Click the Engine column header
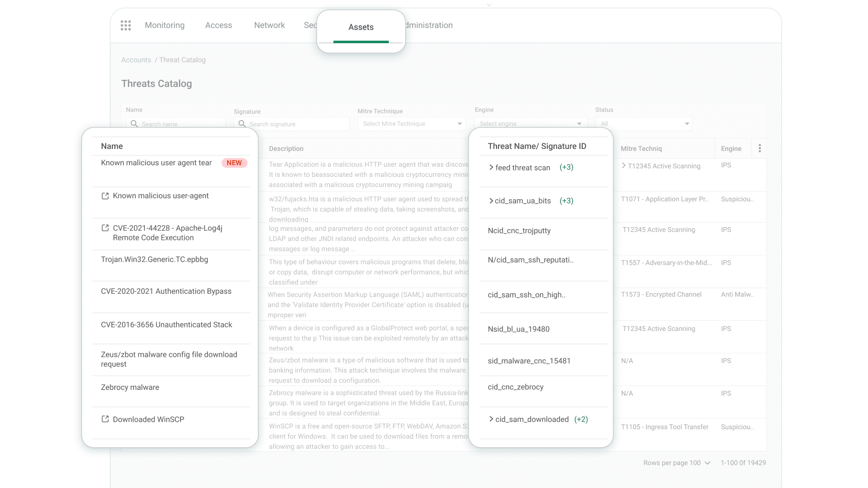Screen dimensions: 868x488 tap(731, 149)
